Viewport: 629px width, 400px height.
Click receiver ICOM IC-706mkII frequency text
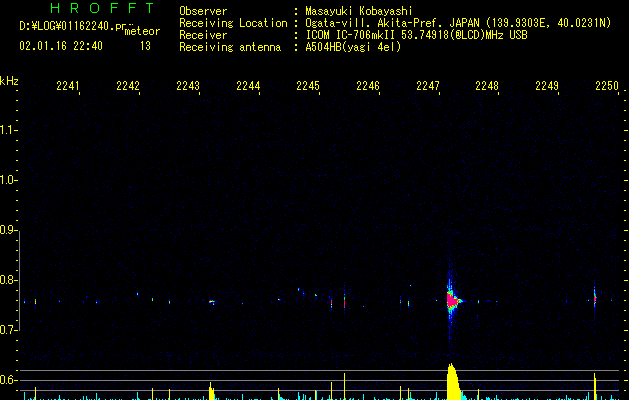416,35
